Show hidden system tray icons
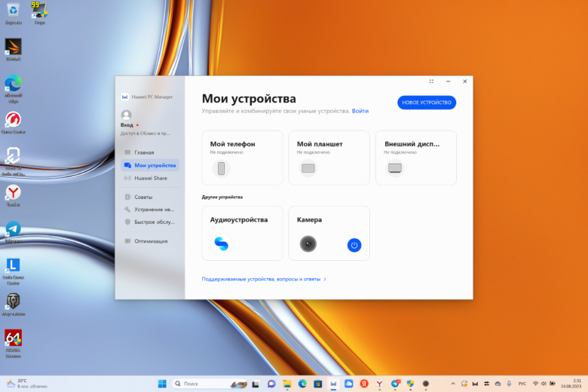This screenshot has height=392, width=588. point(453,384)
